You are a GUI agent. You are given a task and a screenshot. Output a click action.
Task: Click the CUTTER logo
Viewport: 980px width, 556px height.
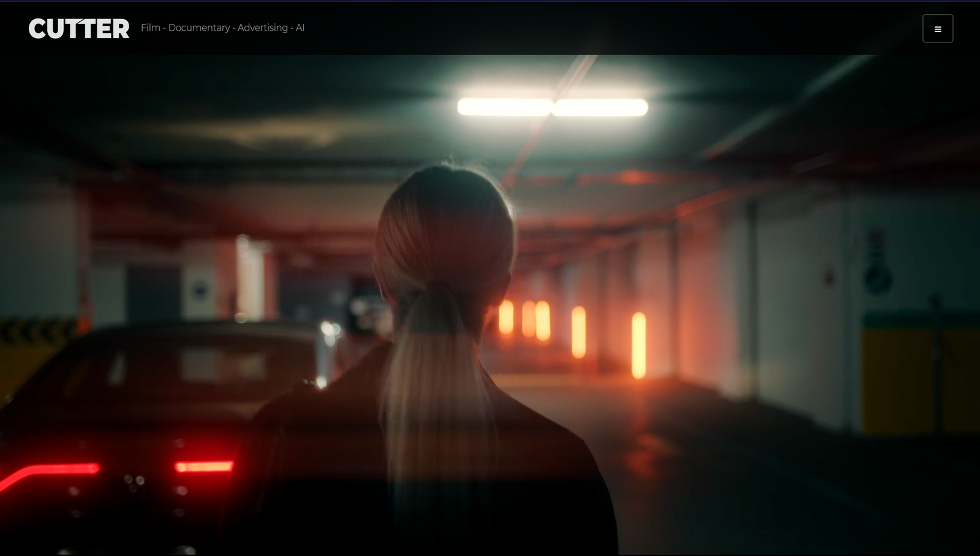click(79, 29)
